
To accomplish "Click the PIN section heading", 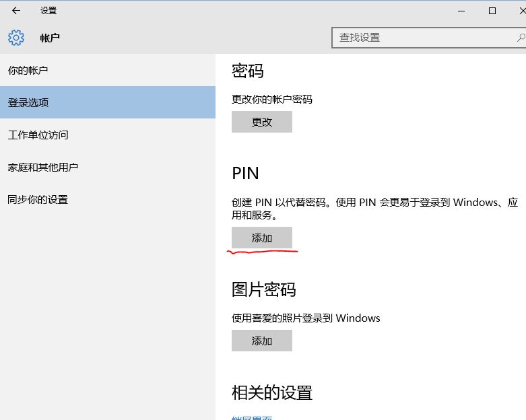I will [x=245, y=174].
